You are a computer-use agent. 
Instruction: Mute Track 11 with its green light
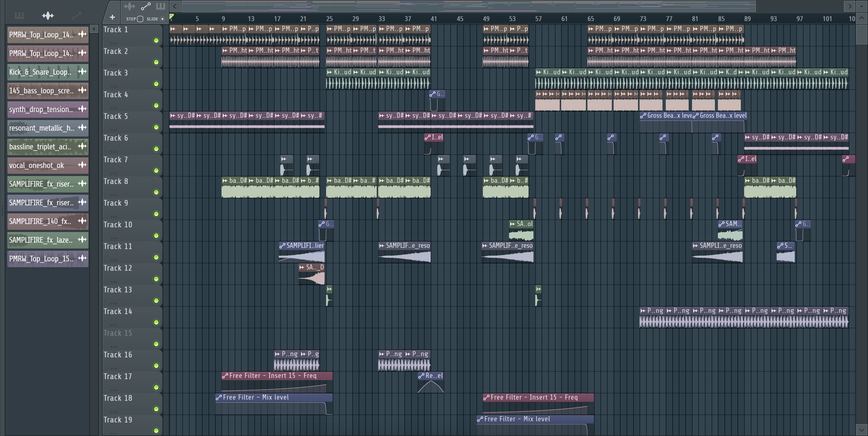click(x=156, y=257)
